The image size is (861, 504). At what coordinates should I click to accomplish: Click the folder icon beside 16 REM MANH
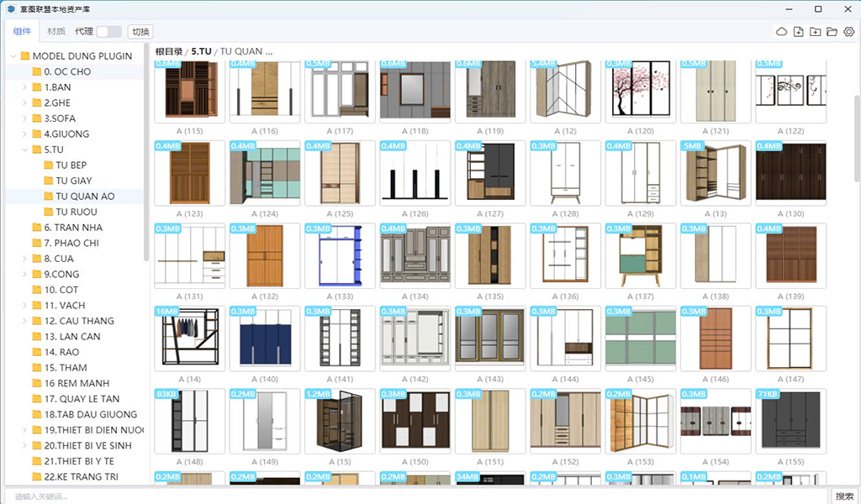(37, 383)
